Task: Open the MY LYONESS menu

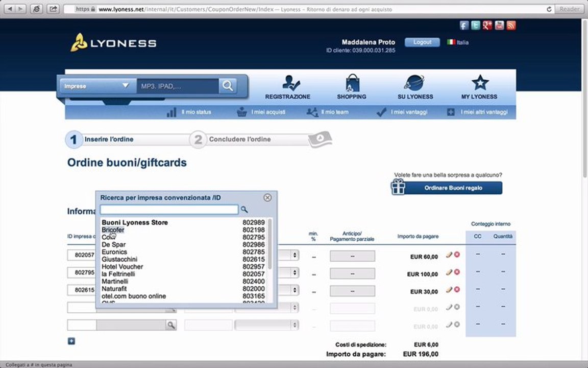Action: point(479,87)
